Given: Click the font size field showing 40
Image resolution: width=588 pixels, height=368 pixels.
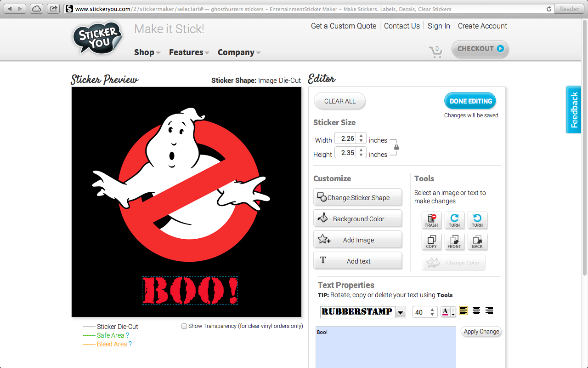Looking at the screenshot, I should pos(420,312).
